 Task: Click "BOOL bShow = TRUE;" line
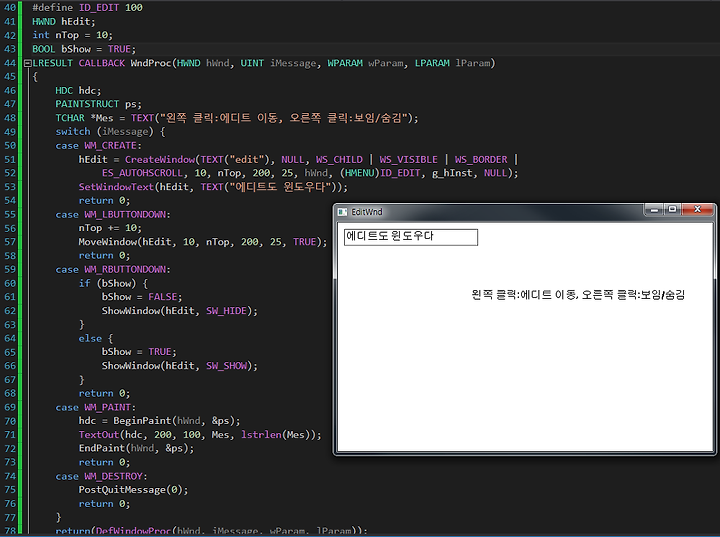tap(84, 49)
